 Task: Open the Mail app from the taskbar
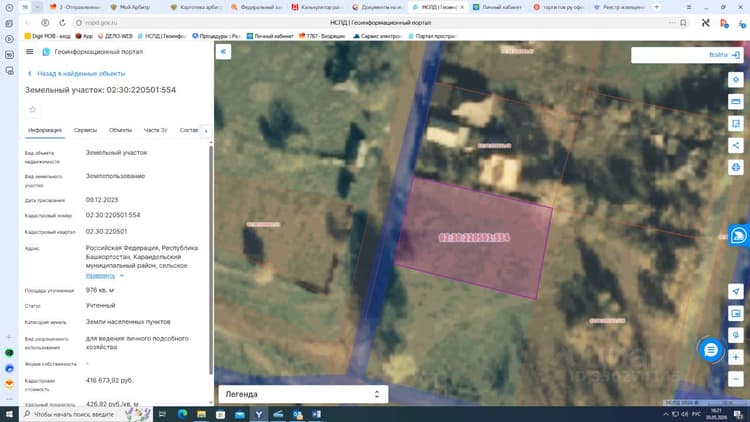click(240, 414)
